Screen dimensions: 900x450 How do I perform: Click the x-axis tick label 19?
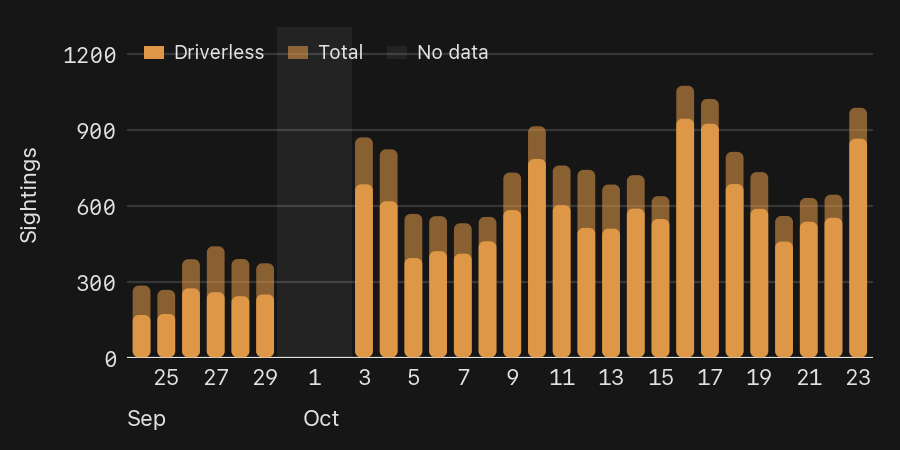click(x=759, y=378)
